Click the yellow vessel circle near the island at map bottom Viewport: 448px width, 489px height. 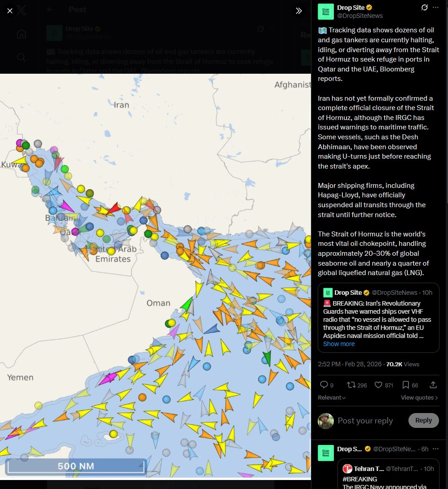(x=114, y=434)
